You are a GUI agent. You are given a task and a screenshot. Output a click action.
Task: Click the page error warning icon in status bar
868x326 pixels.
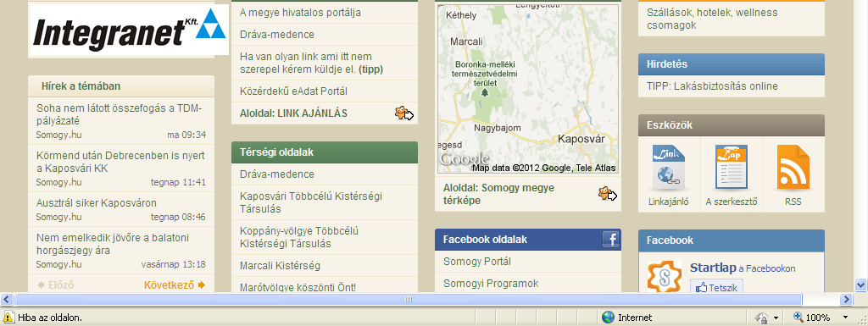pyautogui.click(x=8, y=318)
